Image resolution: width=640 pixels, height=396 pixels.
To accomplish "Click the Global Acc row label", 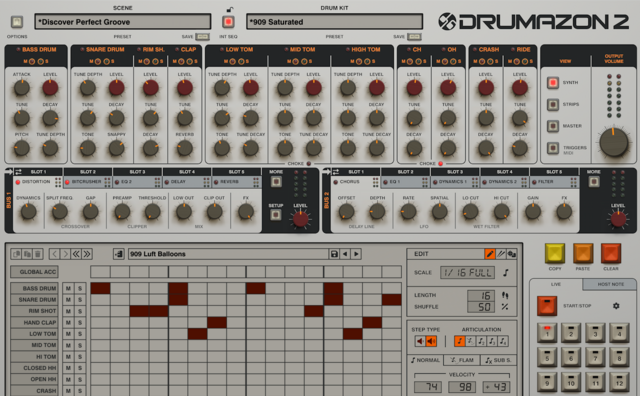I will 34,272.
